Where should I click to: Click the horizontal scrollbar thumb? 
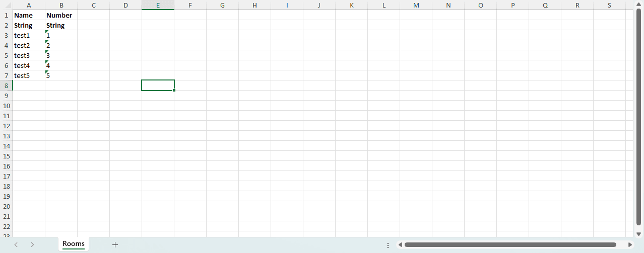pyautogui.click(x=510, y=245)
